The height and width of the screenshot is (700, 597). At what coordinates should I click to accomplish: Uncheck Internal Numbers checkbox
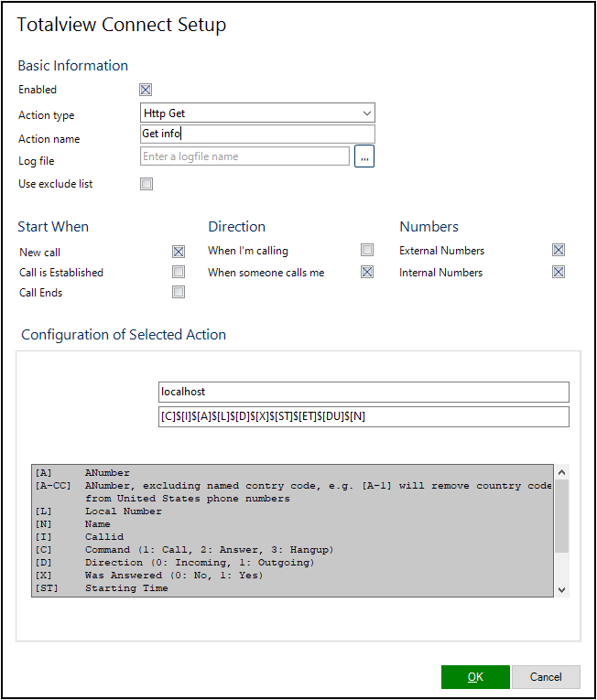point(559,272)
